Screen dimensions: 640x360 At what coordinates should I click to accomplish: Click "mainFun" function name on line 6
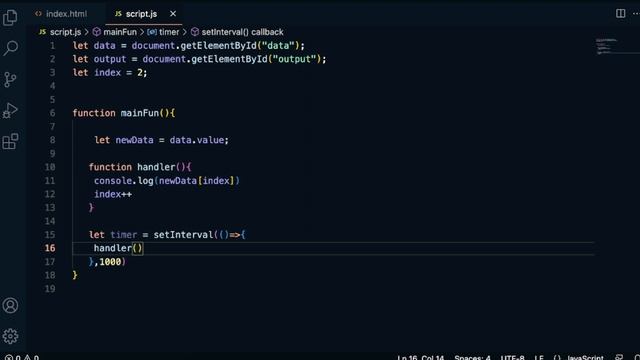click(x=140, y=113)
